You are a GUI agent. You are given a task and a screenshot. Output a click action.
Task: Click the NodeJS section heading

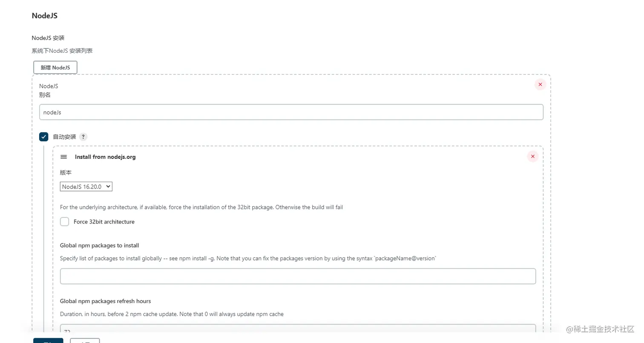coord(44,16)
